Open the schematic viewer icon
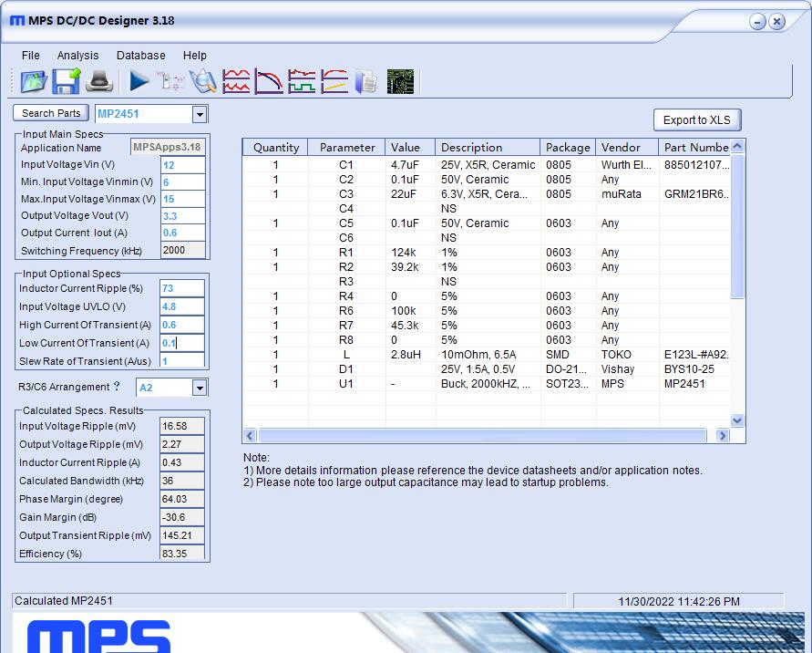Image resolution: width=812 pixels, height=653 pixels. [x=171, y=81]
